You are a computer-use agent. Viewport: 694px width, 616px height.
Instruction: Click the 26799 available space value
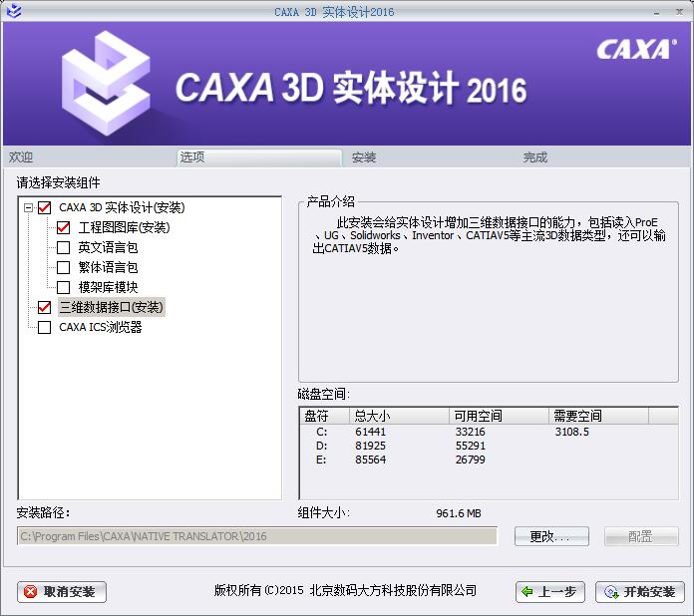(470, 460)
